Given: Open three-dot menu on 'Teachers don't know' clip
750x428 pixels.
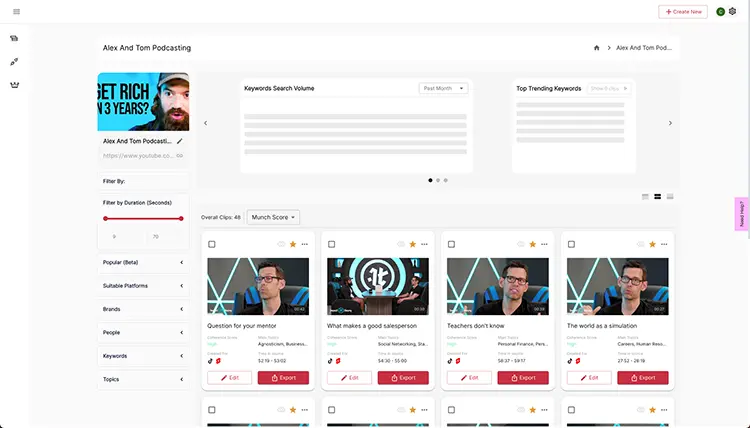Looking at the screenshot, I should coord(544,244).
